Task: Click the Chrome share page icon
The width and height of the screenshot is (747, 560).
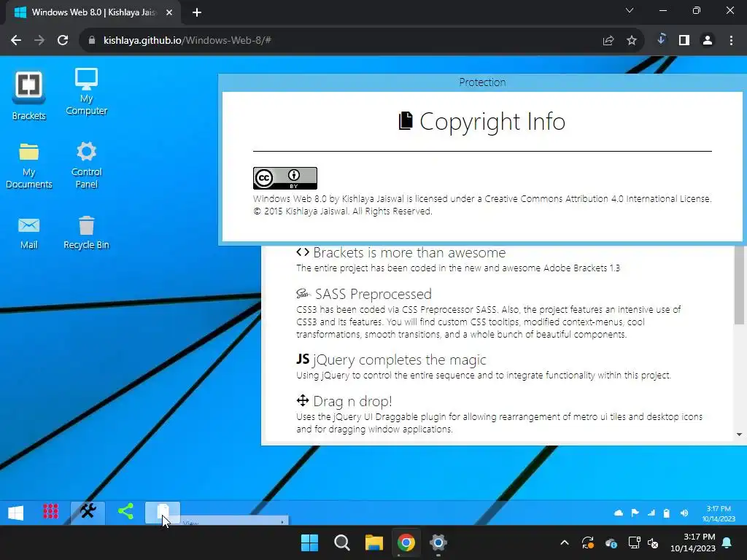Action: pyautogui.click(x=608, y=41)
